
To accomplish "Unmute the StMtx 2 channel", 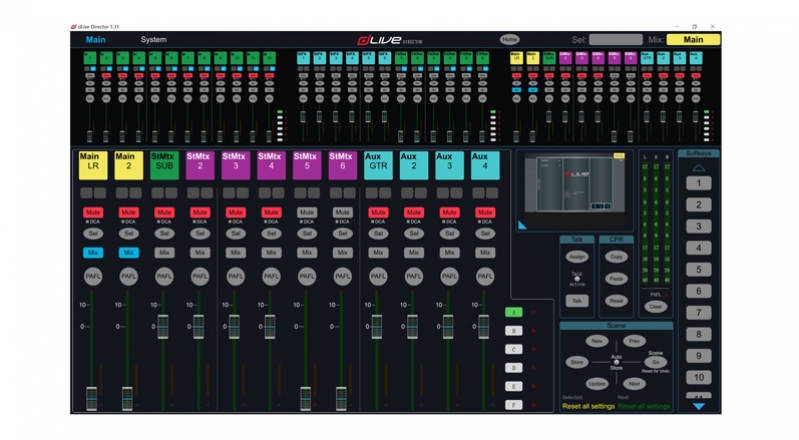I will (x=199, y=212).
